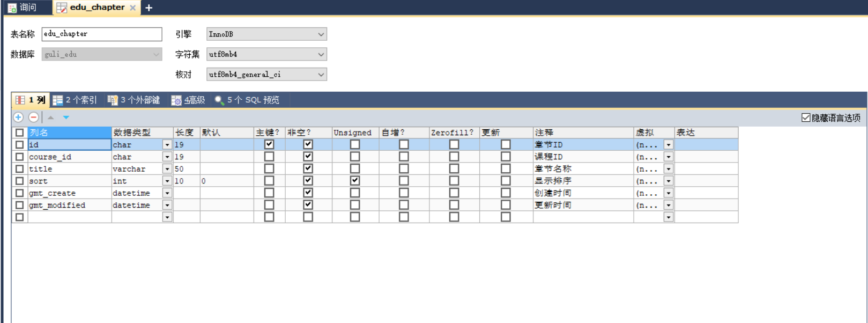Click the gmt_create column name cell
This screenshot has height=323, width=868.
(70, 193)
